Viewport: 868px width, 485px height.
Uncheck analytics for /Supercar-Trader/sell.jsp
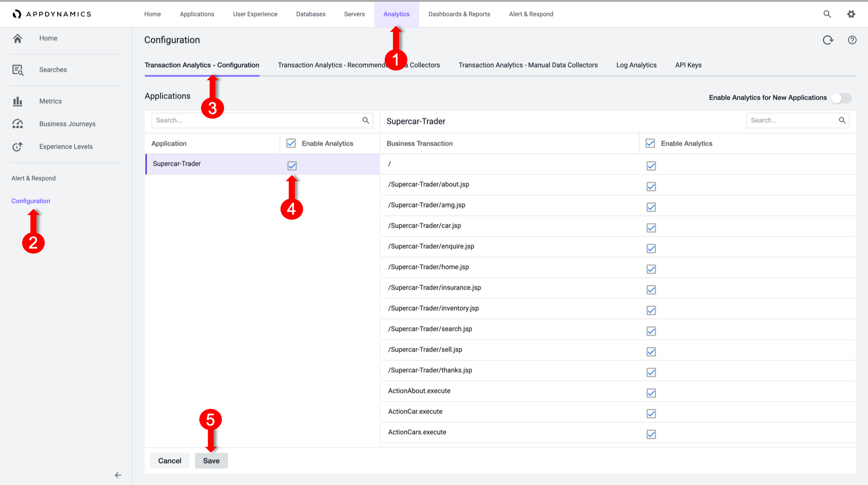click(651, 351)
